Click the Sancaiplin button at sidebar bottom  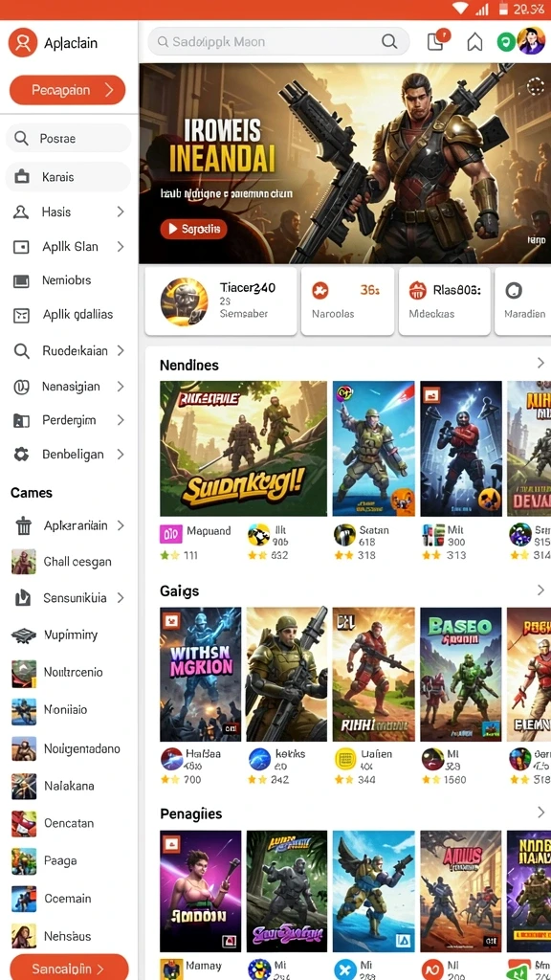tap(69, 968)
